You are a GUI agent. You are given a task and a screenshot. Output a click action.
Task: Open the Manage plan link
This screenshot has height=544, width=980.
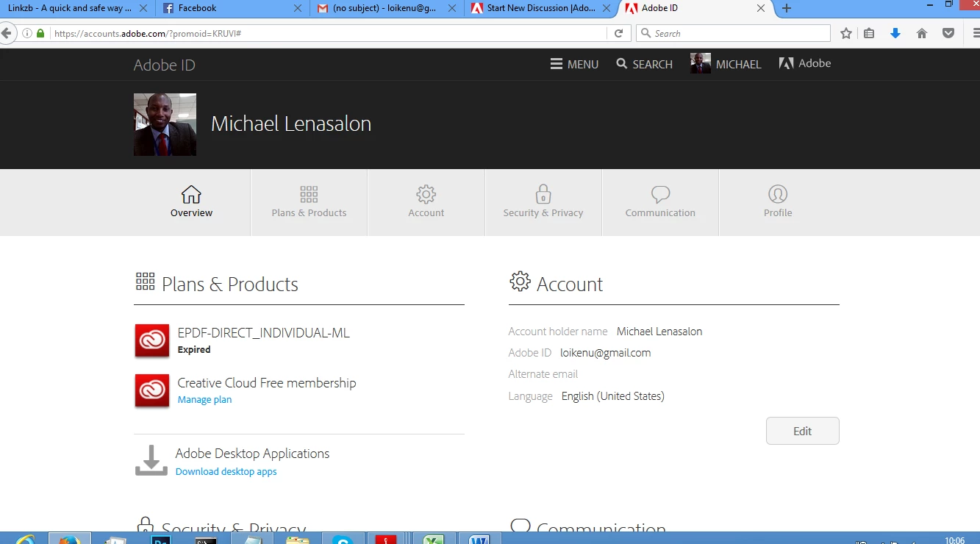tap(204, 400)
